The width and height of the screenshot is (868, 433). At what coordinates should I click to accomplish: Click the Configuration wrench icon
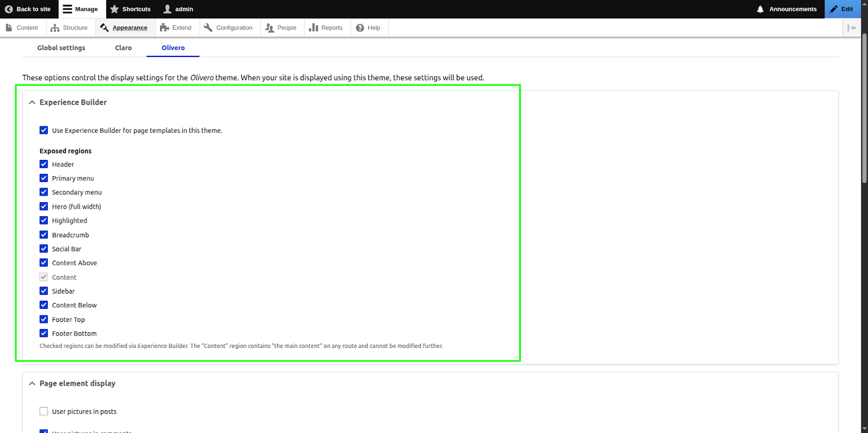(208, 28)
